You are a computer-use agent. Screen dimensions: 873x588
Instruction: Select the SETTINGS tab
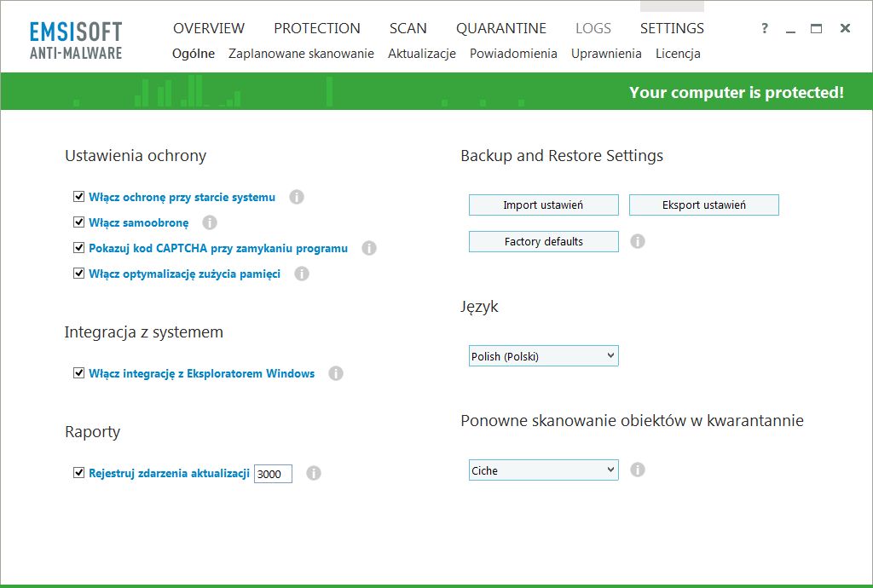(x=672, y=28)
